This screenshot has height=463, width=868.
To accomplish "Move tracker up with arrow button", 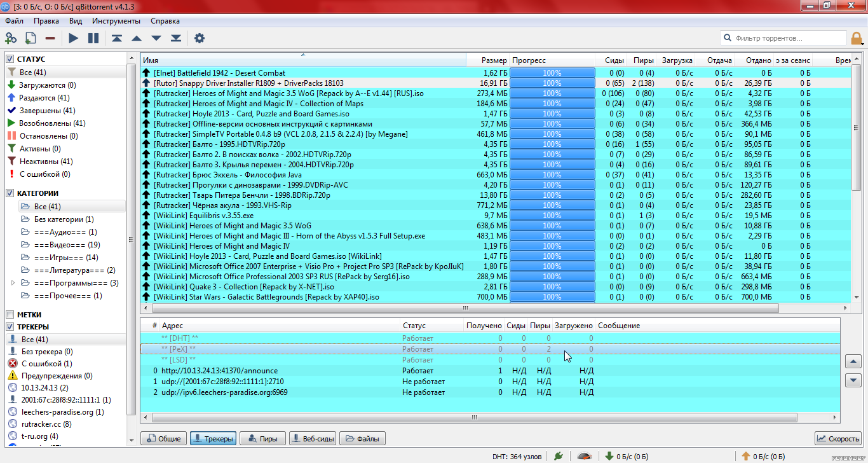I will (853, 361).
